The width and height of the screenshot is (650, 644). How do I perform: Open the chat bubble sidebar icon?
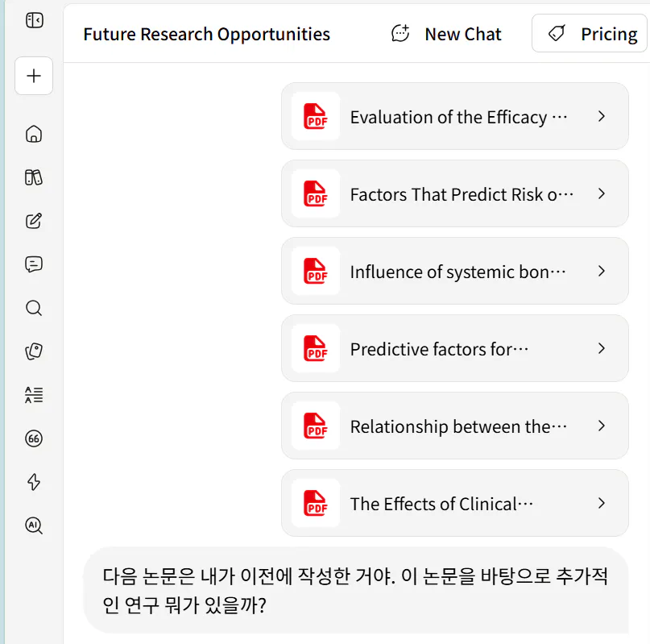pos(34,264)
